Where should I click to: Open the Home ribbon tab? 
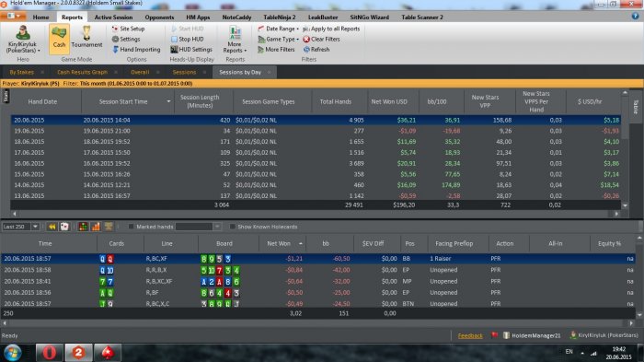(x=40, y=18)
